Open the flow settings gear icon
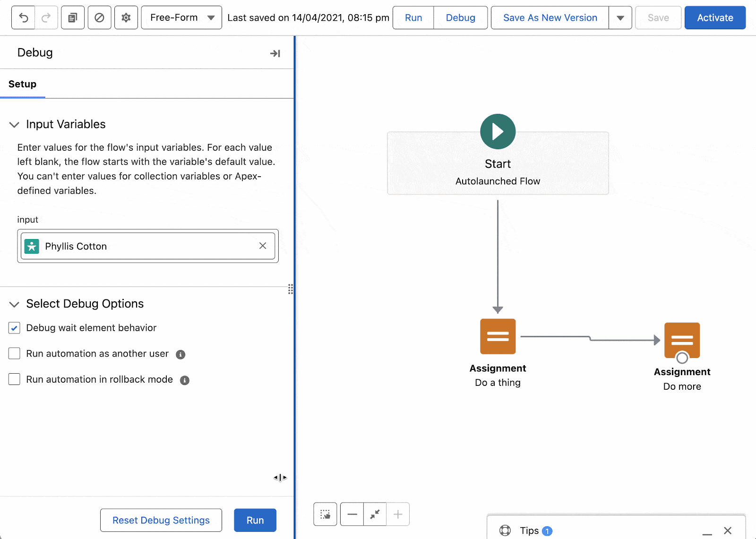The height and width of the screenshot is (539, 756). pos(126,17)
